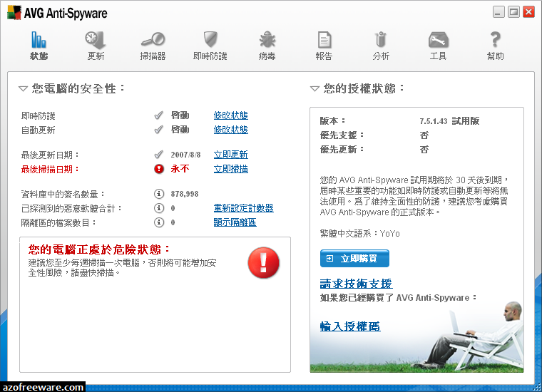Click the AVG logo in title bar
Screen dimensions: 542x392
click(14, 12)
